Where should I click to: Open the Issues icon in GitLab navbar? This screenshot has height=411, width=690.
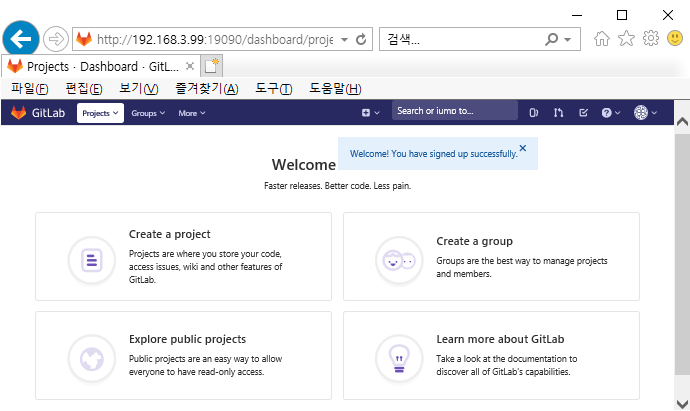pyautogui.click(x=533, y=113)
